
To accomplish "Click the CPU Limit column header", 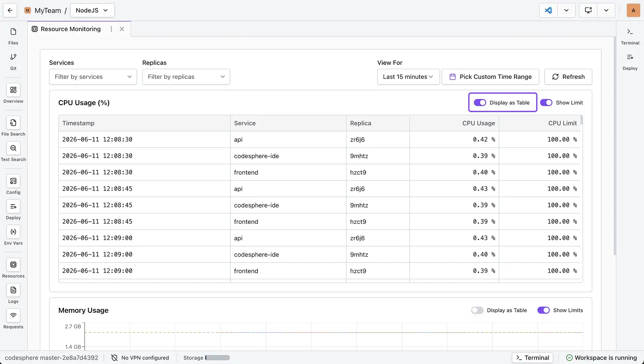I will pyautogui.click(x=540, y=123).
